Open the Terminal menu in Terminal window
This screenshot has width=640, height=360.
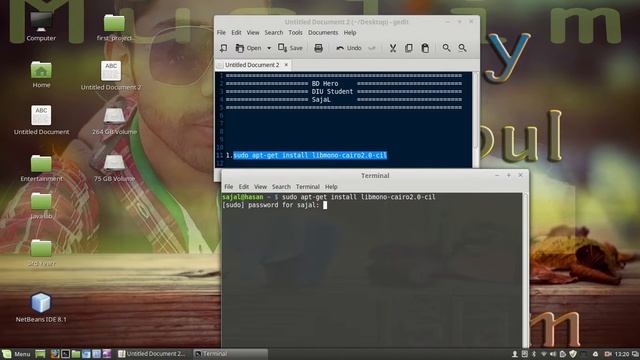(x=307, y=187)
